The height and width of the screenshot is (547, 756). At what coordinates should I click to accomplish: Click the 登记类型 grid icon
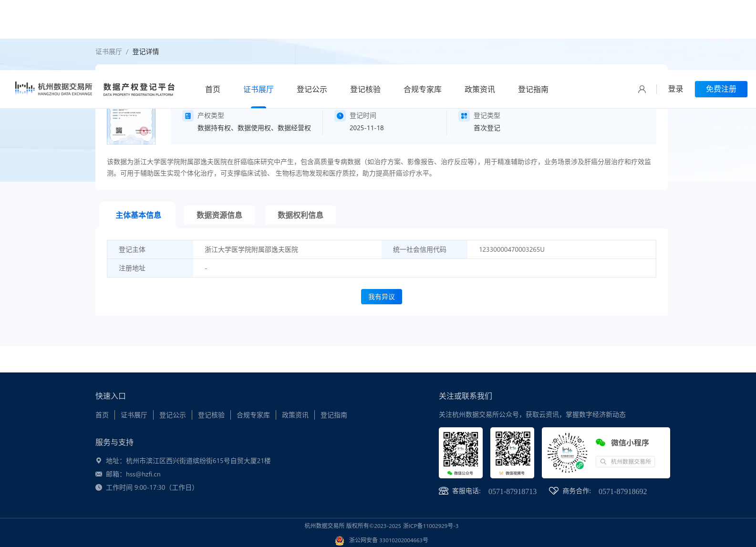pos(464,116)
